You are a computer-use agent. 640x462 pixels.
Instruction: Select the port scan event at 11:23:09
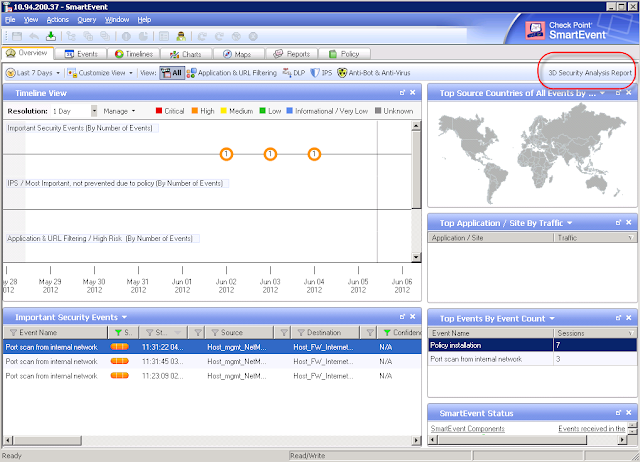pos(212,376)
